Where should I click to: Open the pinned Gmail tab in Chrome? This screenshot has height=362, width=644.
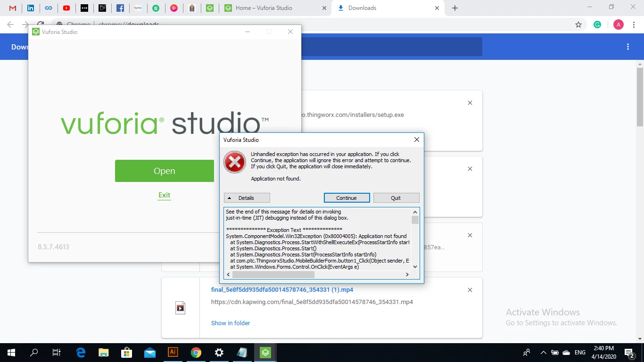[13, 8]
